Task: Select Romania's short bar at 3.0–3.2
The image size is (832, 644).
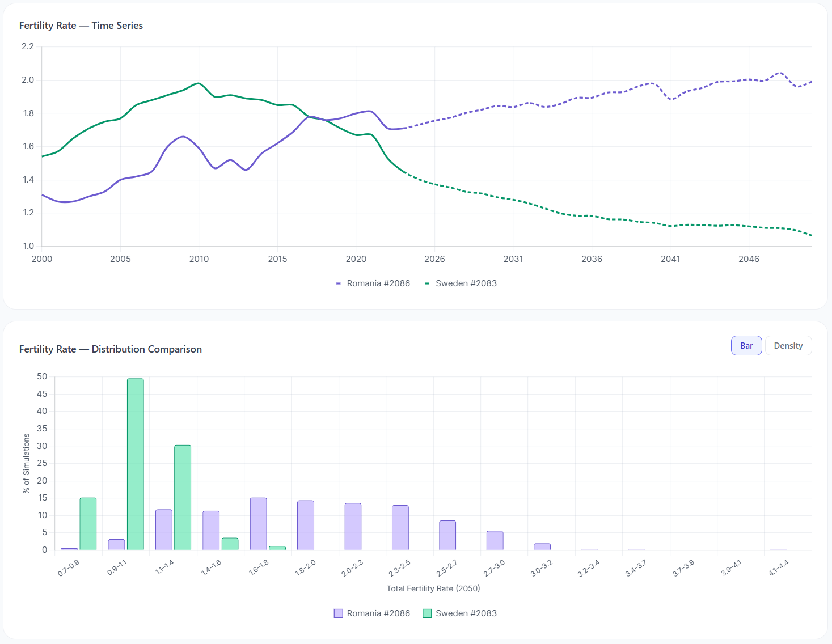Action: pos(542,547)
